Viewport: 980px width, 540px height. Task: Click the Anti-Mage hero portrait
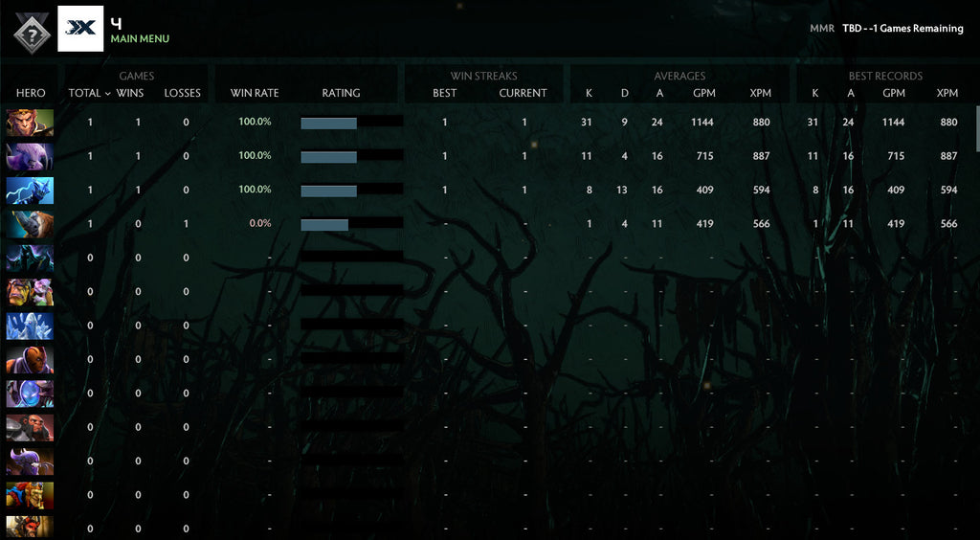coord(30,359)
